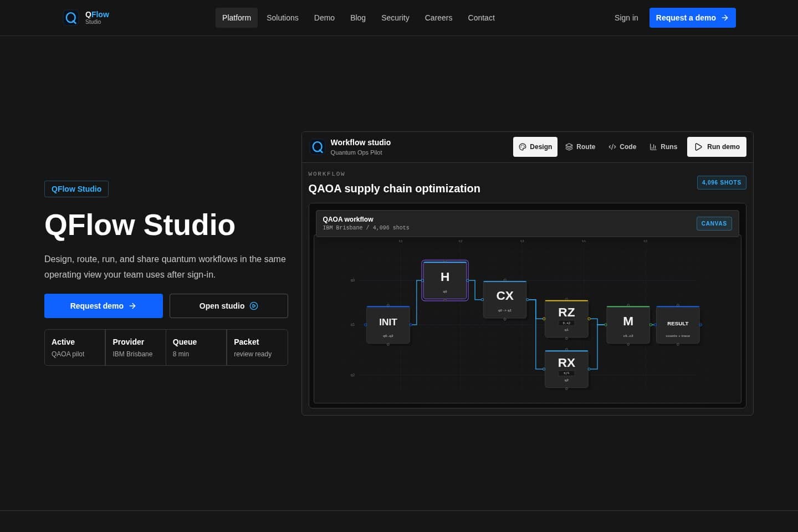Go to the Demo page
The height and width of the screenshot is (532, 798).
[x=324, y=18]
